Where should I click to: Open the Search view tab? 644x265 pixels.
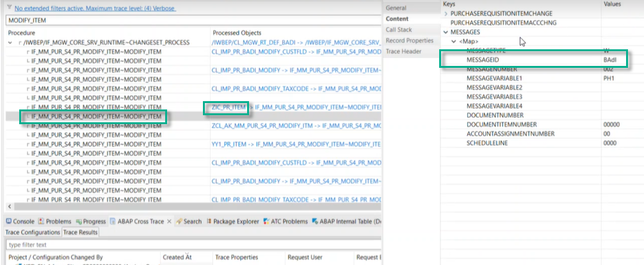(189, 221)
